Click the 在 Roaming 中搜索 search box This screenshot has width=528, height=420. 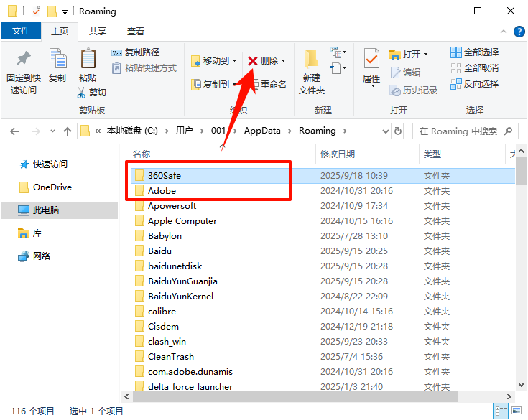pyautogui.click(x=458, y=131)
